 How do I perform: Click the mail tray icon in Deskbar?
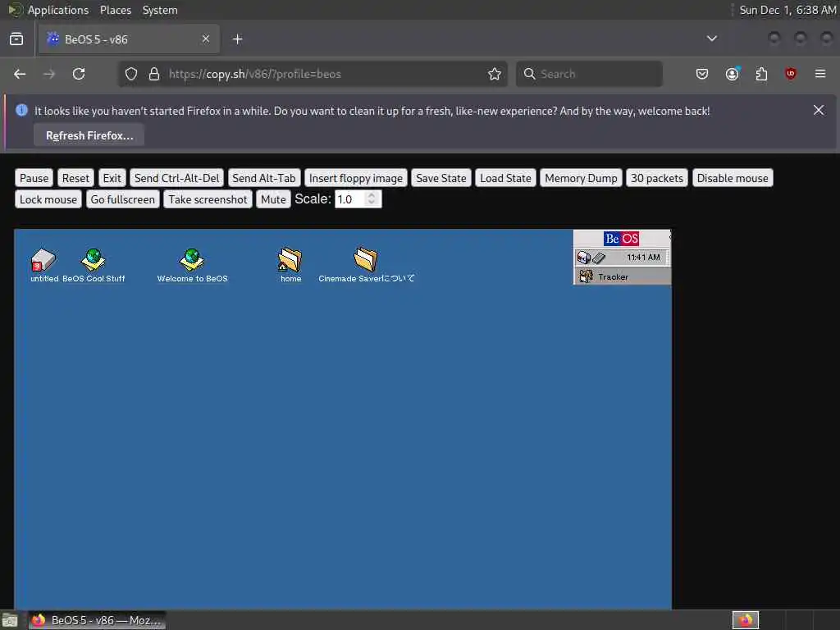(x=583, y=258)
